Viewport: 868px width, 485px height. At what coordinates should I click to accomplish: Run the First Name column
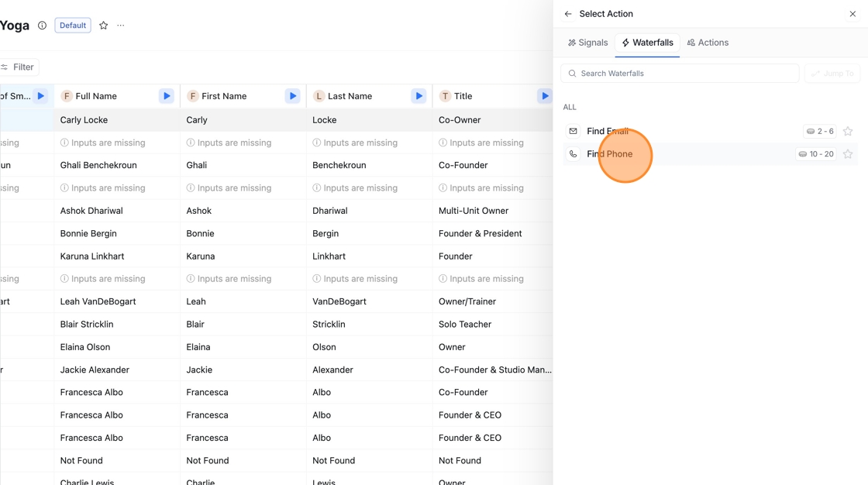click(293, 96)
